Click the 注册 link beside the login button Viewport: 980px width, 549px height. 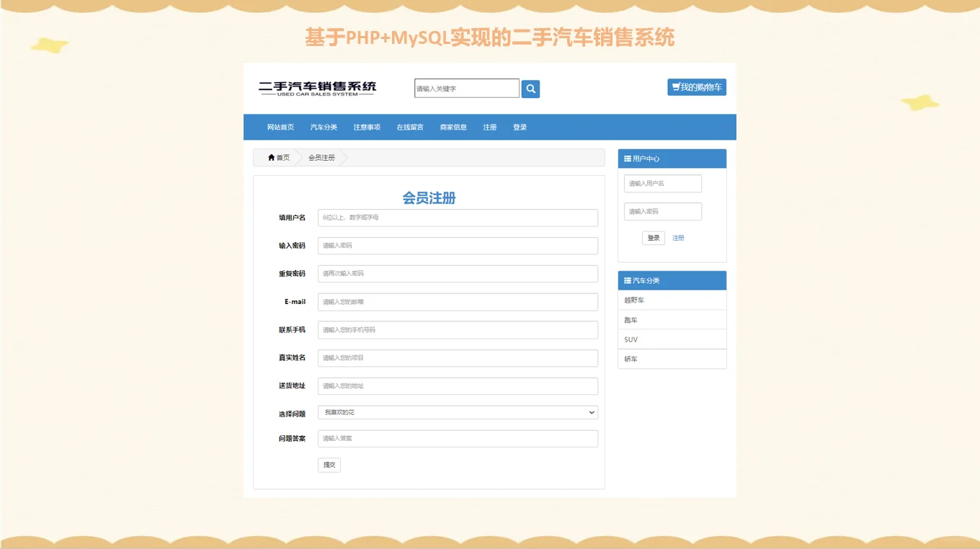678,237
